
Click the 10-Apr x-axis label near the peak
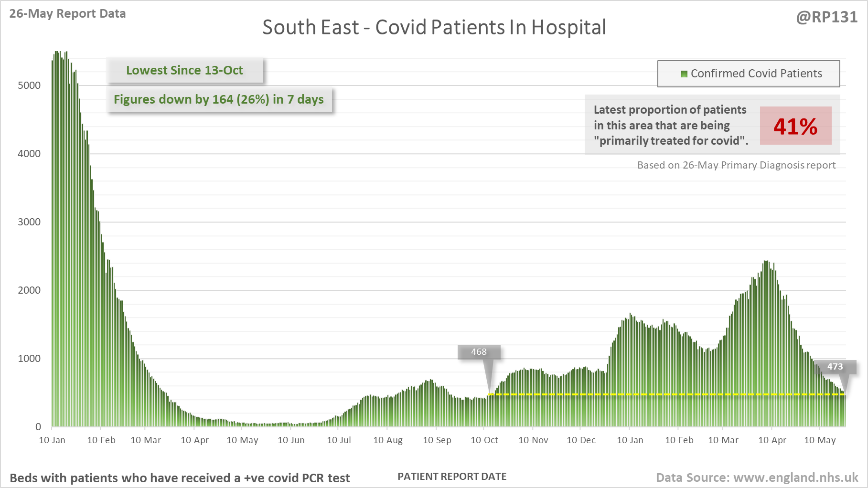(772, 440)
